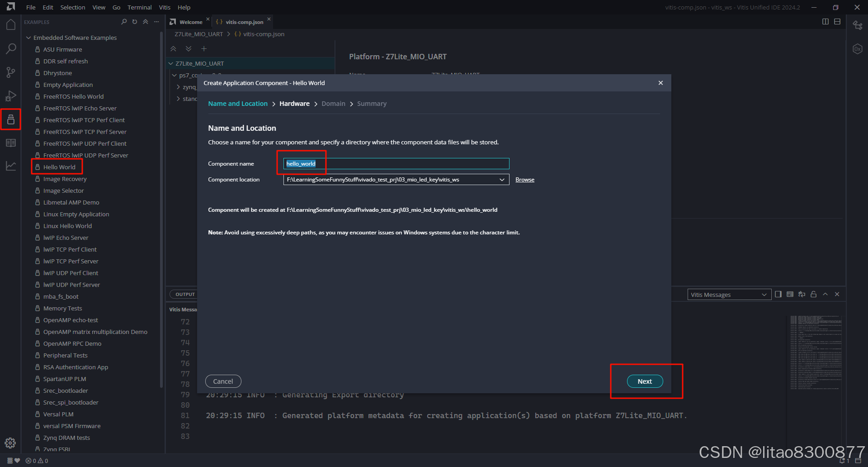Click the first output panel layout icon
The image size is (868, 467).
tap(778, 294)
